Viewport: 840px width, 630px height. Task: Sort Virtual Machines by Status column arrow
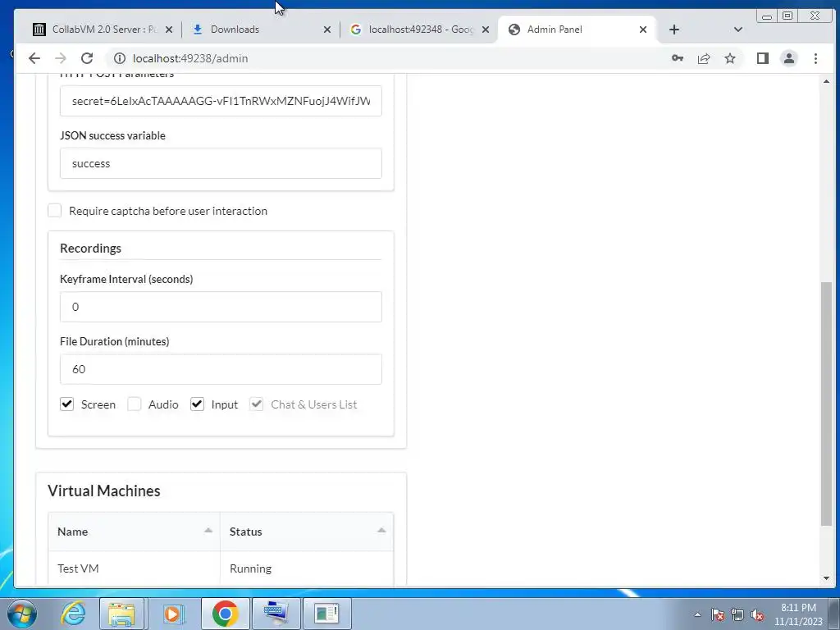pyautogui.click(x=381, y=531)
